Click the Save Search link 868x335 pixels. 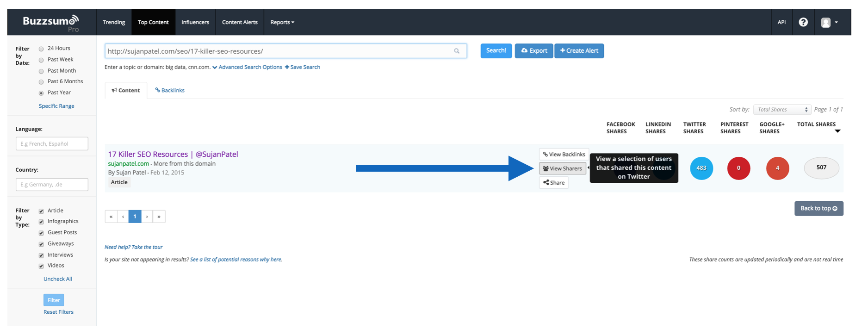[303, 67]
